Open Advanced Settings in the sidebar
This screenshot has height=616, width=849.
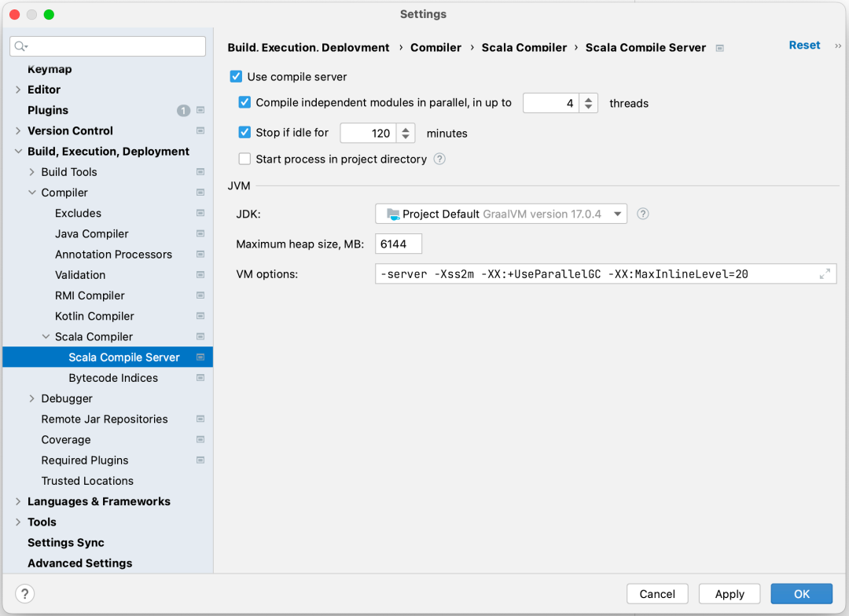[79, 563]
